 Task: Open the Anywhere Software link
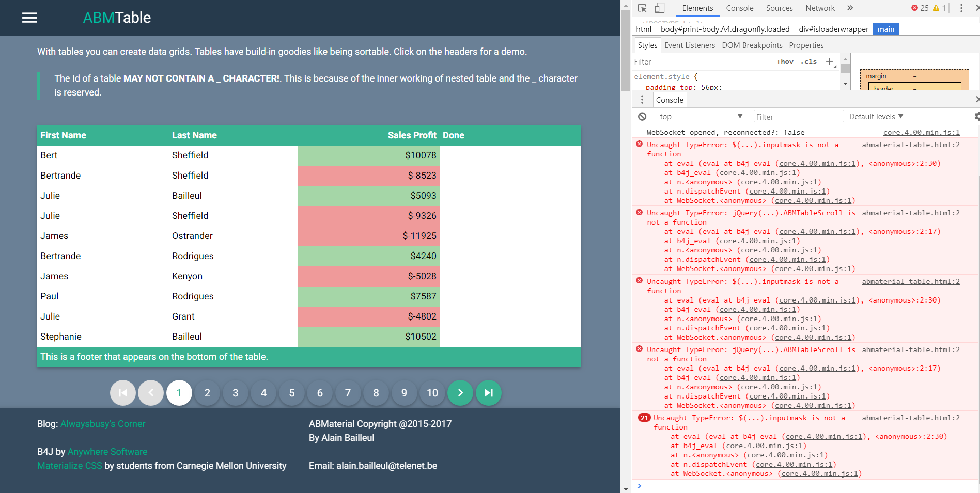tap(107, 452)
